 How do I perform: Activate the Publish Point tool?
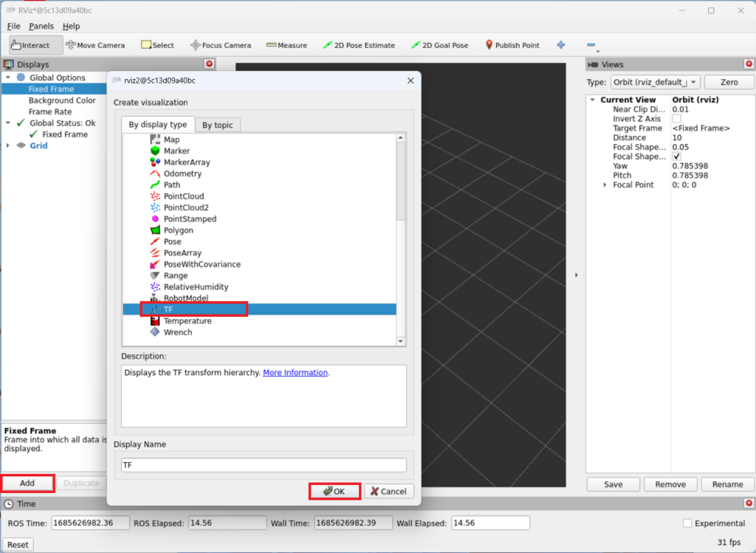click(512, 45)
